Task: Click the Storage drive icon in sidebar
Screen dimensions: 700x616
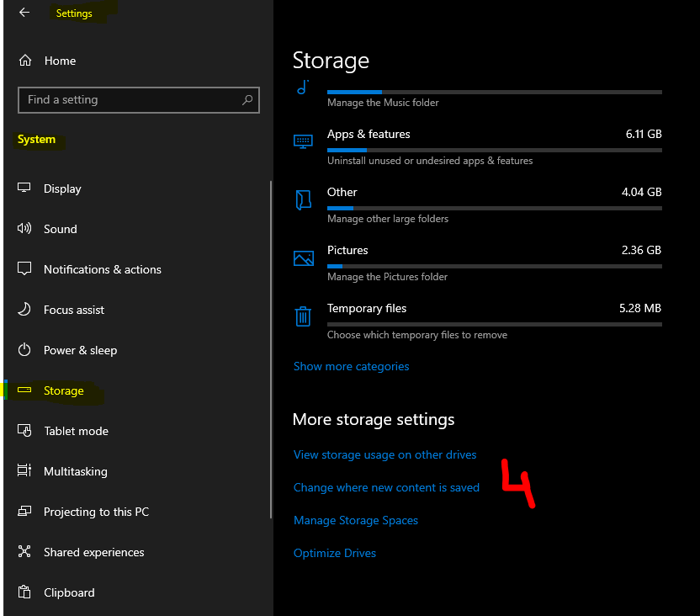Action: (24, 390)
